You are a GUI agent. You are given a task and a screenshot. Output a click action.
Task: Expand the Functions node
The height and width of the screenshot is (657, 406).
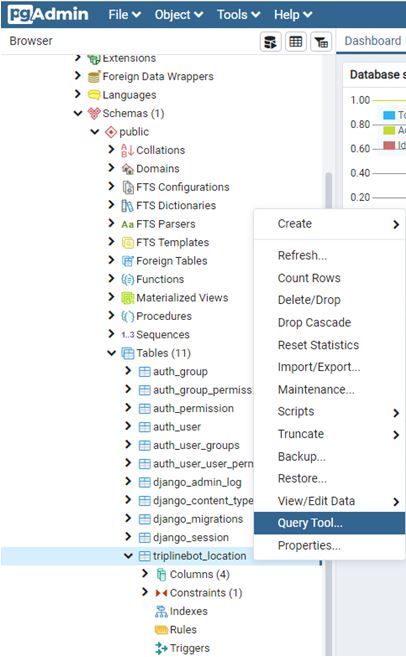coord(111,279)
